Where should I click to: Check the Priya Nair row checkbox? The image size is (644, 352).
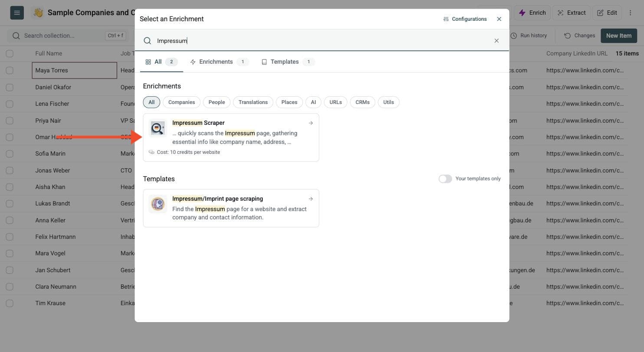(x=10, y=121)
